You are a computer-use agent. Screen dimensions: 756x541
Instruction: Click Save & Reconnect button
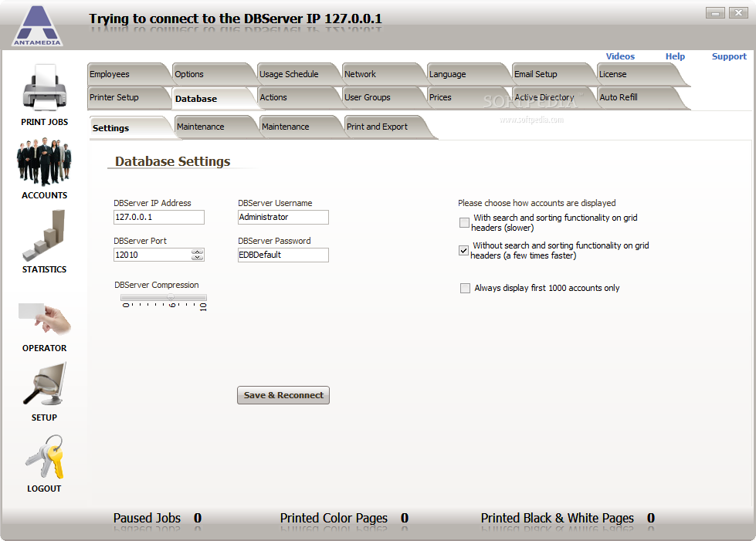pyautogui.click(x=283, y=395)
